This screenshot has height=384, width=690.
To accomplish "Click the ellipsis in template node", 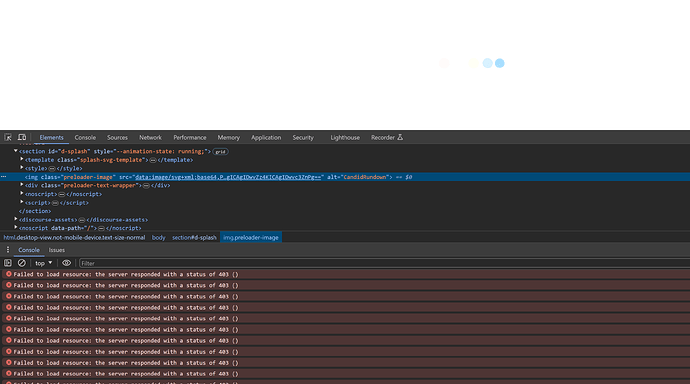I will 153,160.
